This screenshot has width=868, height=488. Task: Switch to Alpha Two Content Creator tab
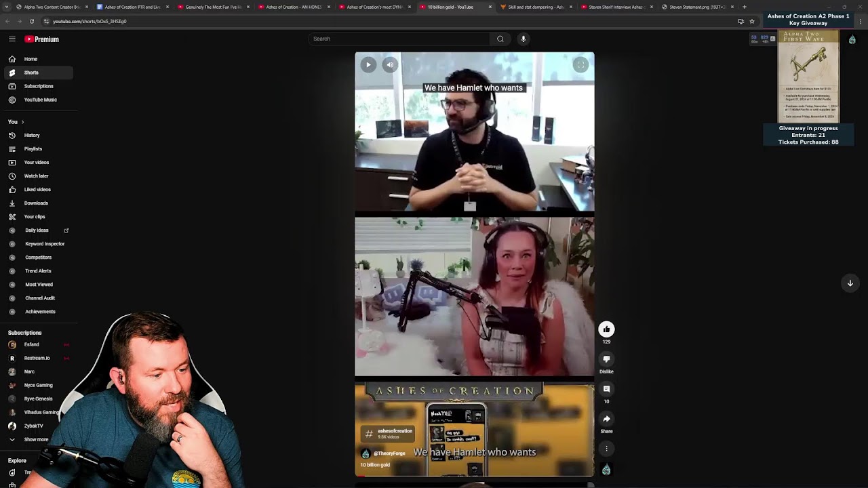tap(52, 7)
